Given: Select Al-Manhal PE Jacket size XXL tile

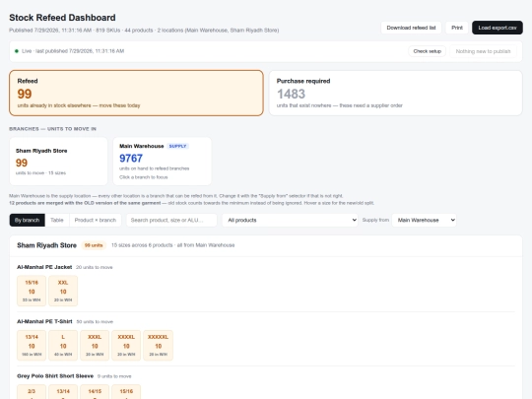Looking at the screenshot, I should (63, 291).
